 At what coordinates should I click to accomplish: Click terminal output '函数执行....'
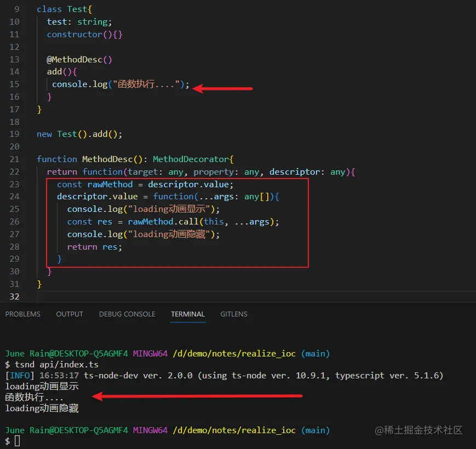pos(34,397)
